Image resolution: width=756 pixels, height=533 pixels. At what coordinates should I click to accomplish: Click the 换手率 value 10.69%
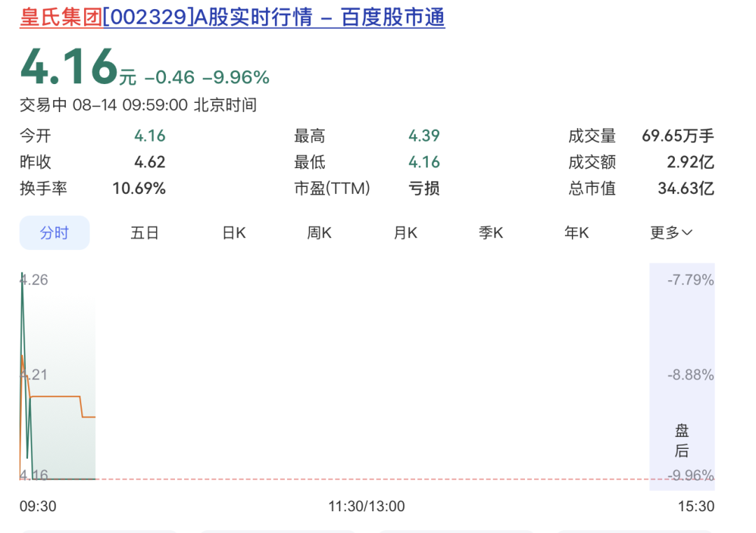pyautogui.click(x=139, y=188)
